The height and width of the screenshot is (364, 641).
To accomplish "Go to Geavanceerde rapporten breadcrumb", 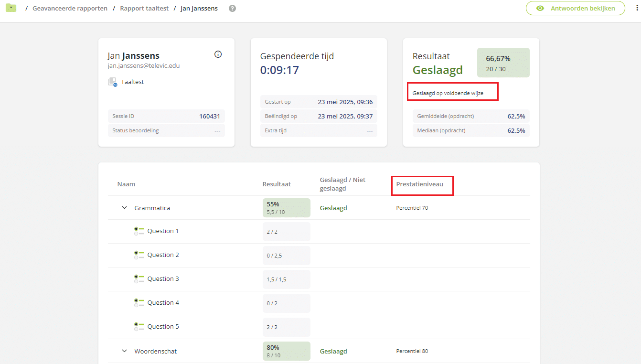I will point(70,9).
